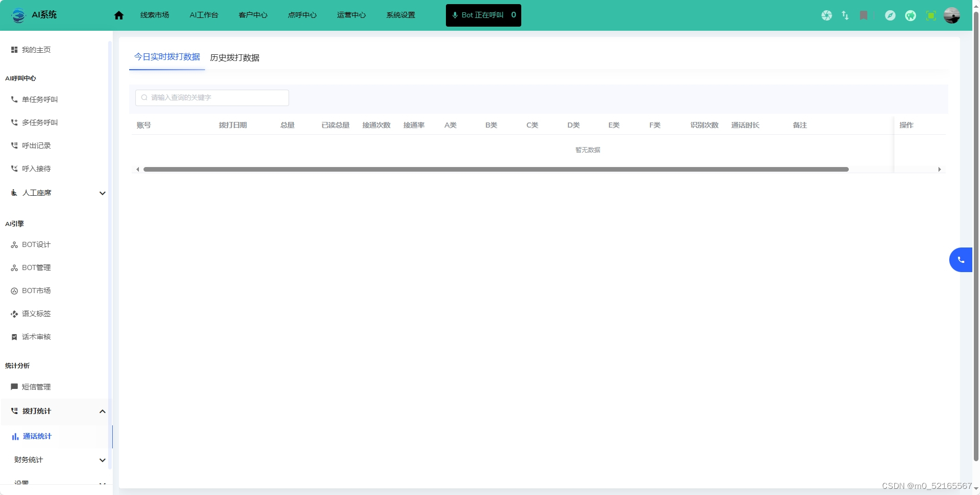Click the gray bookmark icon in header
Image resolution: width=980 pixels, height=495 pixels.
coord(864,15)
